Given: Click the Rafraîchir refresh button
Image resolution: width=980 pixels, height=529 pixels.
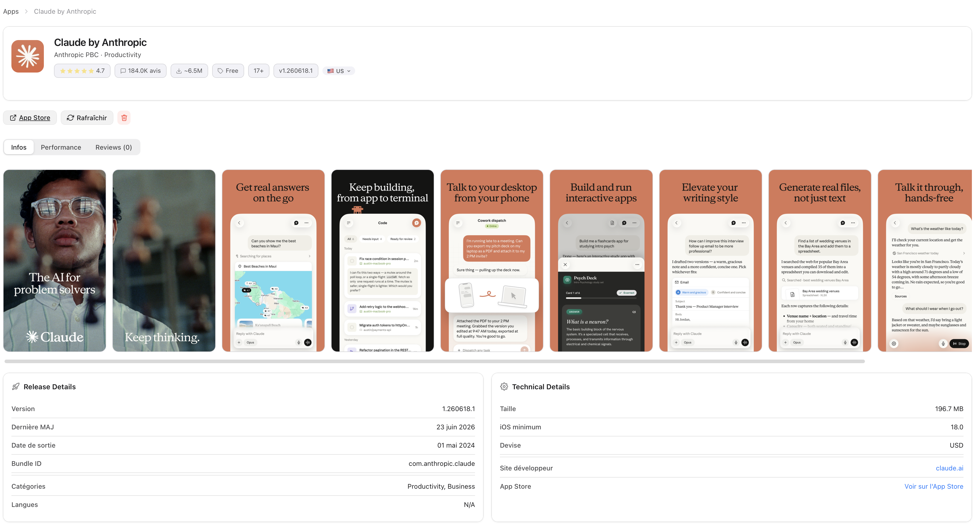Looking at the screenshot, I should tap(87, 118).
